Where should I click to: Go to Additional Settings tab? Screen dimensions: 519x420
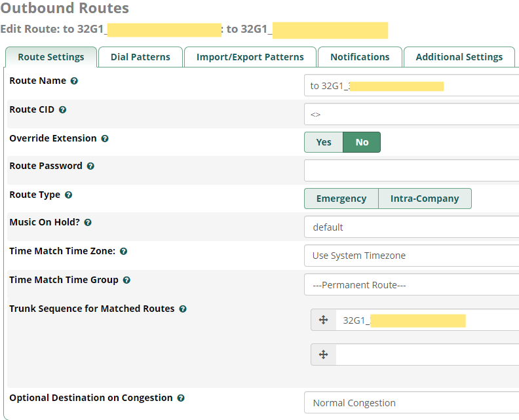point(459,57)
